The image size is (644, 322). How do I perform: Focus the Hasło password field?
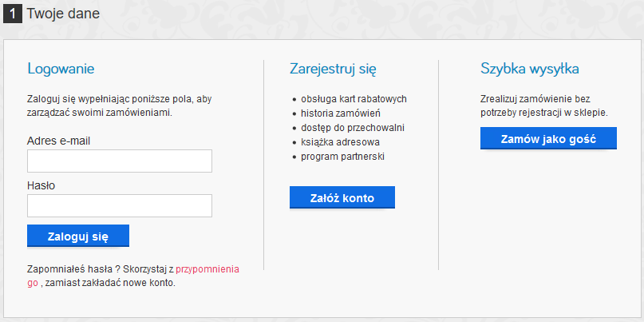120,206
